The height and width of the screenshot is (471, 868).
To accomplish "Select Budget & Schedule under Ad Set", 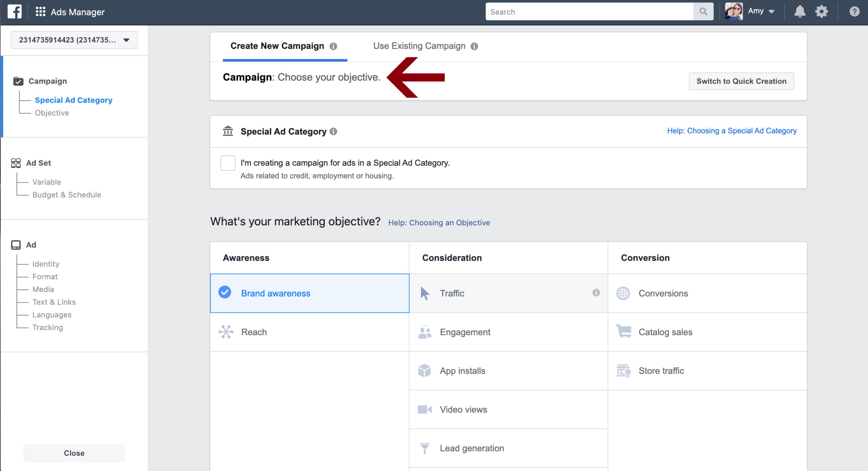I will point(67,195).
